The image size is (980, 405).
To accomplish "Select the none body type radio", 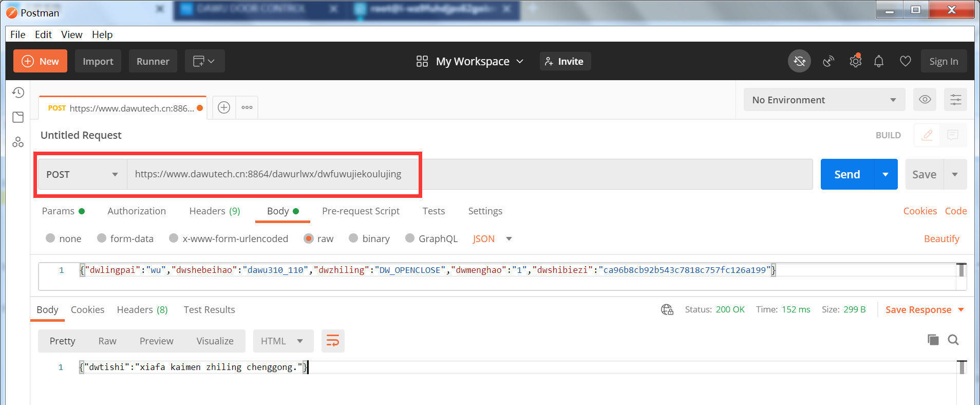I will pyautogui.click(x=50, y=238).
